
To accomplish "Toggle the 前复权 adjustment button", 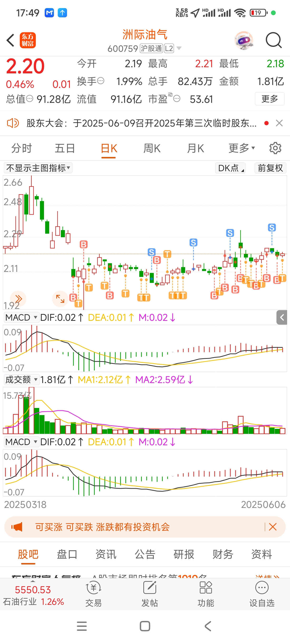I will pyautogui.click(x=270, y=168).
